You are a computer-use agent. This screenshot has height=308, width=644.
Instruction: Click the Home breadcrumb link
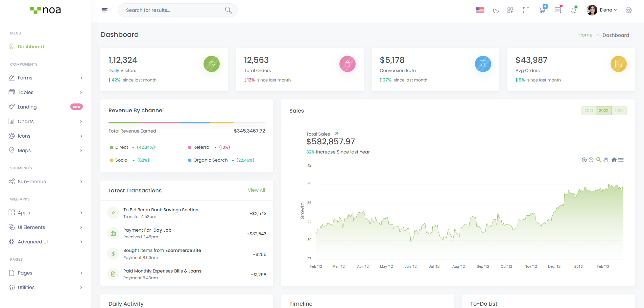coord(585,35)
